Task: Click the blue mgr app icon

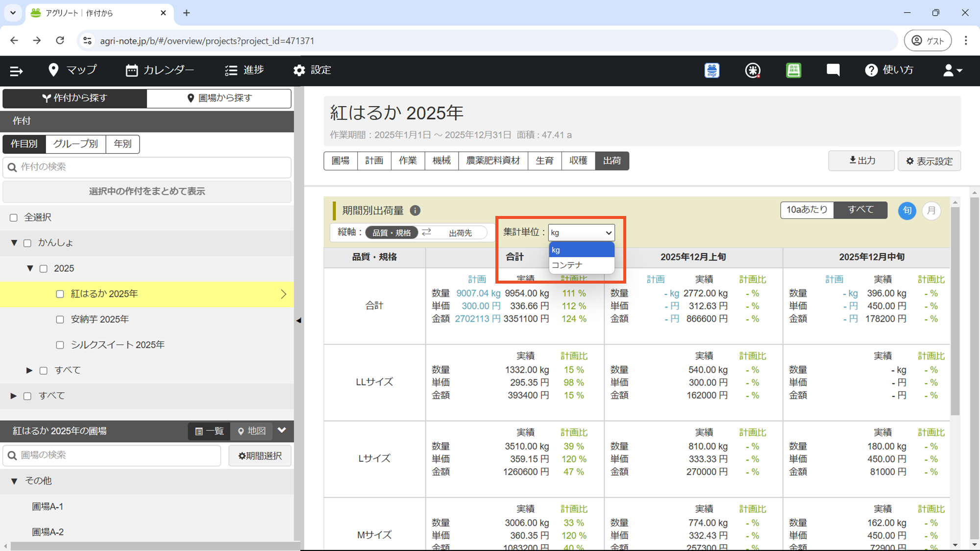Action: pos(711,71)
